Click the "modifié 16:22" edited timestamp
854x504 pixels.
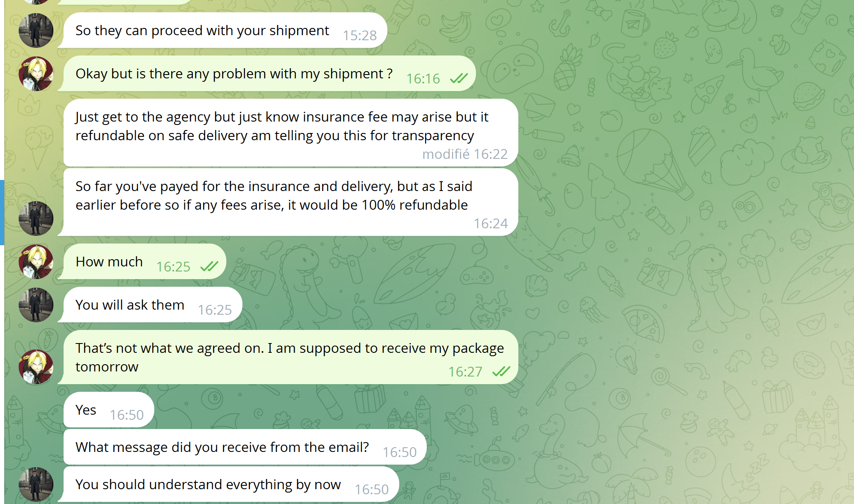[x=465, y=154]
